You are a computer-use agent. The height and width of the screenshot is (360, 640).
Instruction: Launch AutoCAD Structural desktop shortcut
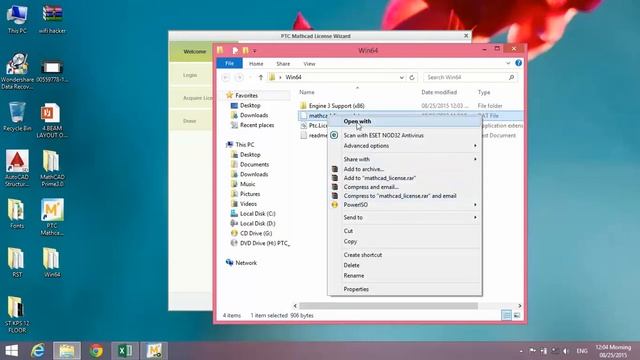coord(17,168)
